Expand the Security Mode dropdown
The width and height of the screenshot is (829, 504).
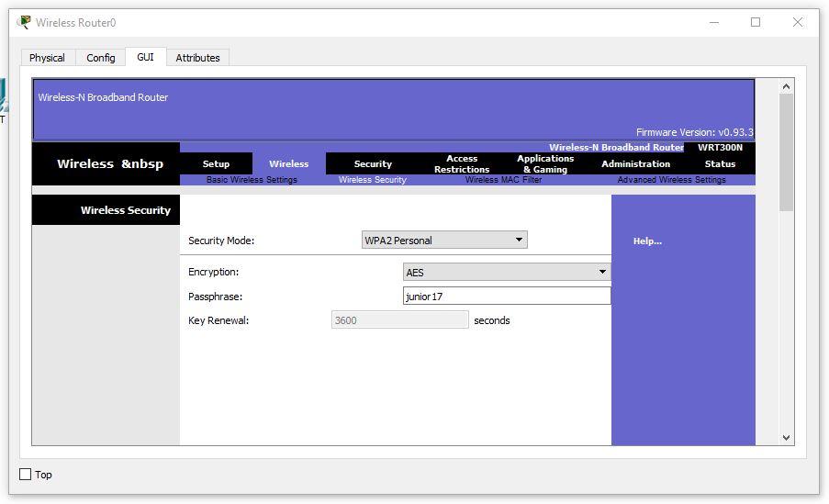tap(444, 241)
